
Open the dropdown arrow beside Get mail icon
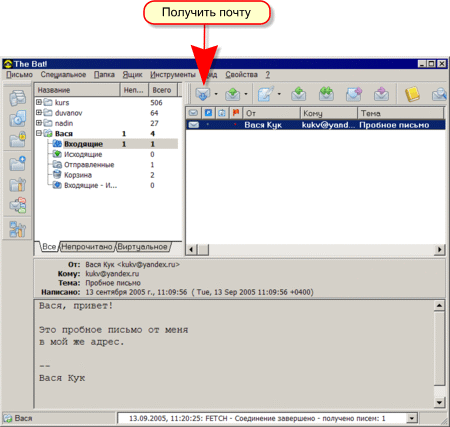[216, 94]
